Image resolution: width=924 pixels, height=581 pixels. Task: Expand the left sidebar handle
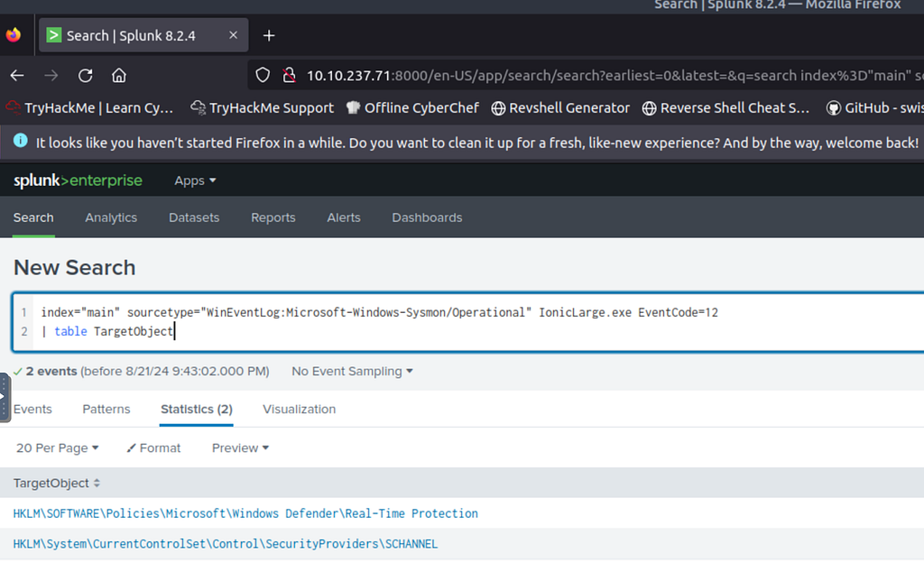5,397
